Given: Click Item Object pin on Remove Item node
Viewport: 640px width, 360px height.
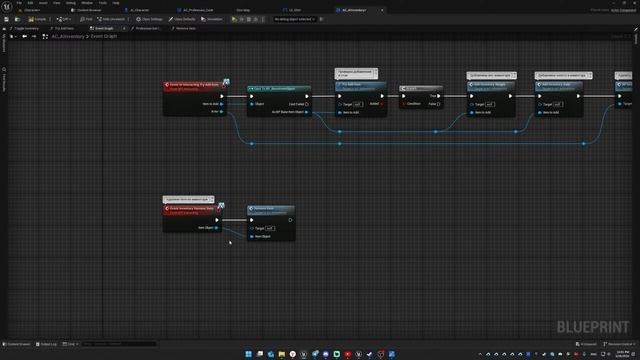Looking at the screenshot, I should pos(252,236).
